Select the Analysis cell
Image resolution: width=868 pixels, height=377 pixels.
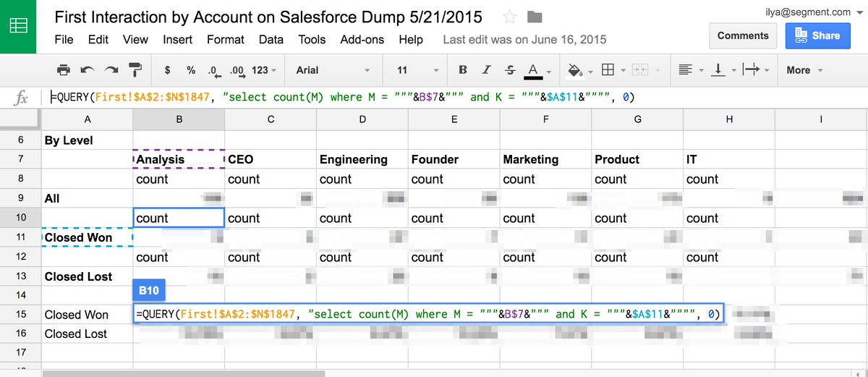179,159
